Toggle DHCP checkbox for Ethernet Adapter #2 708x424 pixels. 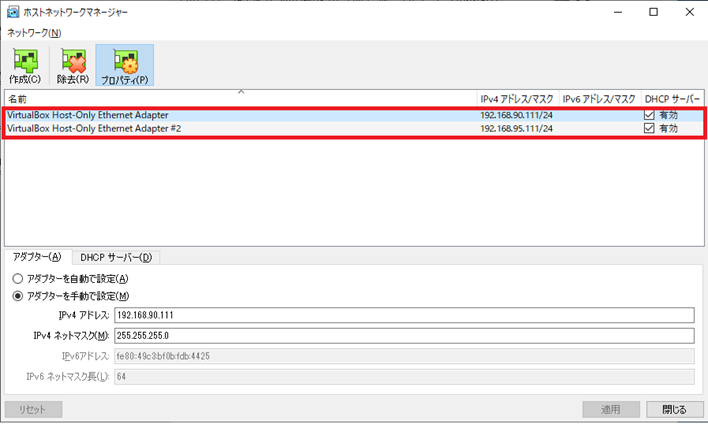click(649, 128)
